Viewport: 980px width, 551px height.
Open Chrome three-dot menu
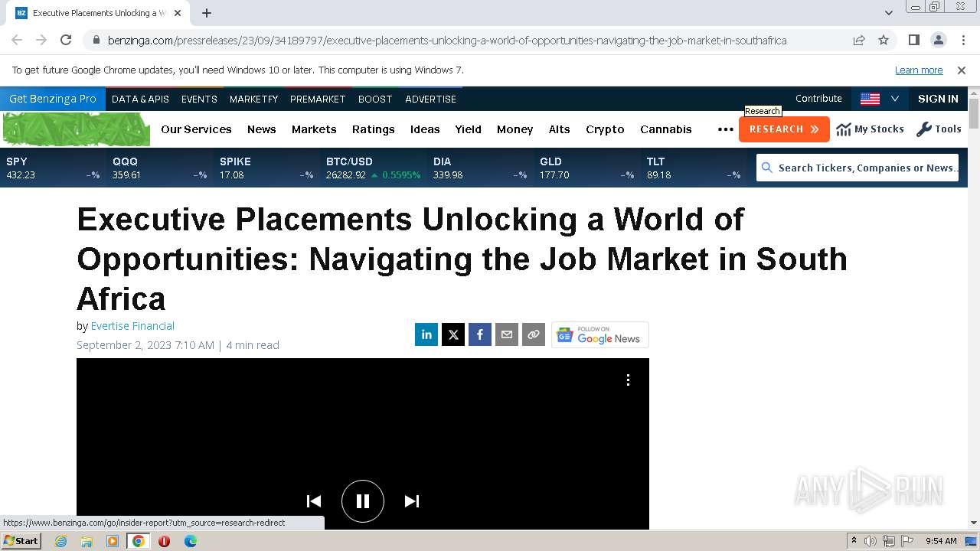point(962,40)
